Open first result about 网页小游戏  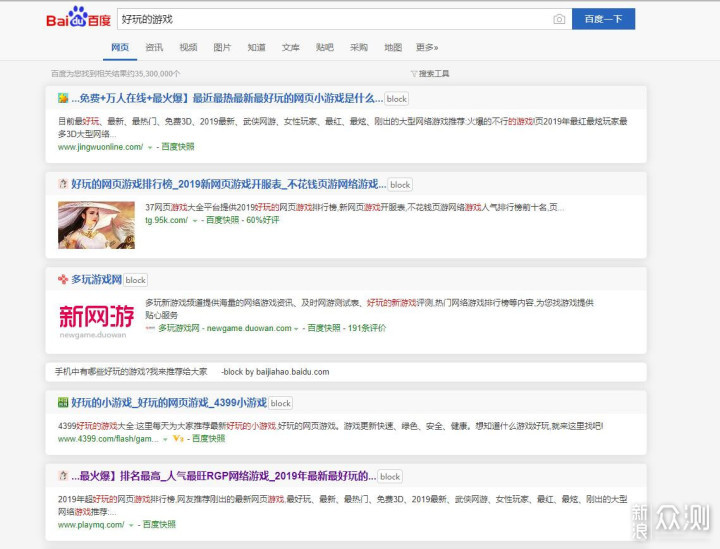(x=227, y=98)
